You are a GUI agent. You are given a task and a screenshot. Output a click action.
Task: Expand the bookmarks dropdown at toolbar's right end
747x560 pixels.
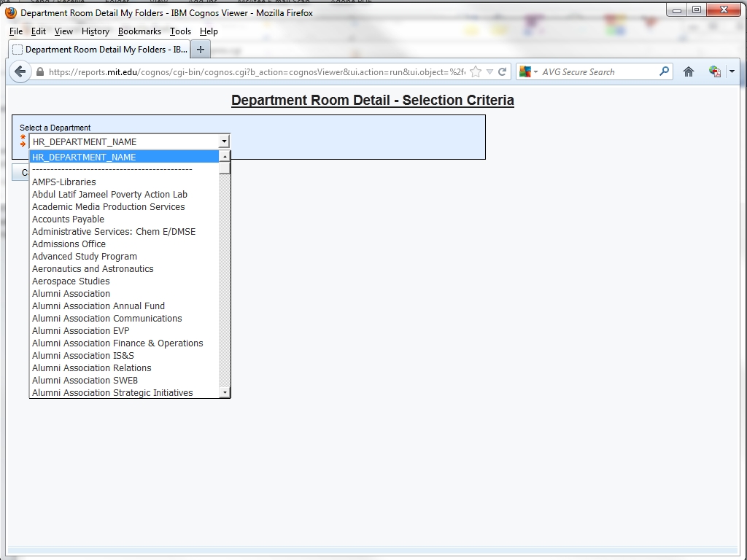pos(732,71)
